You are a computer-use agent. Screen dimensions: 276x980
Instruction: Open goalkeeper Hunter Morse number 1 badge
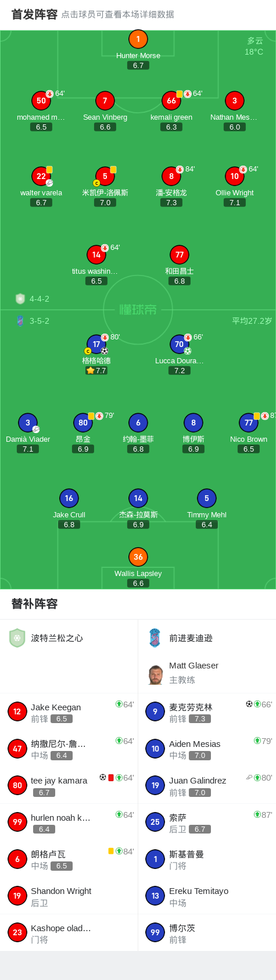[x=138, y=40]
